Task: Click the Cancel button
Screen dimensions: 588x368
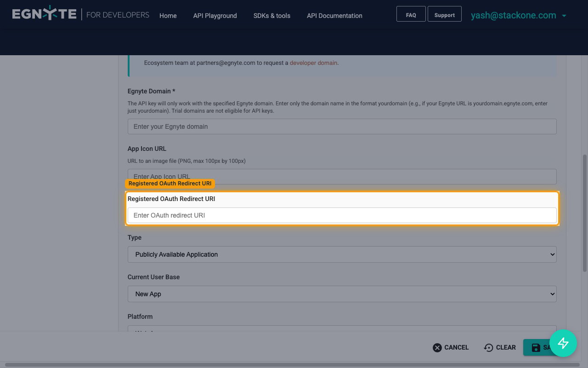Action: tap(451, 347)
